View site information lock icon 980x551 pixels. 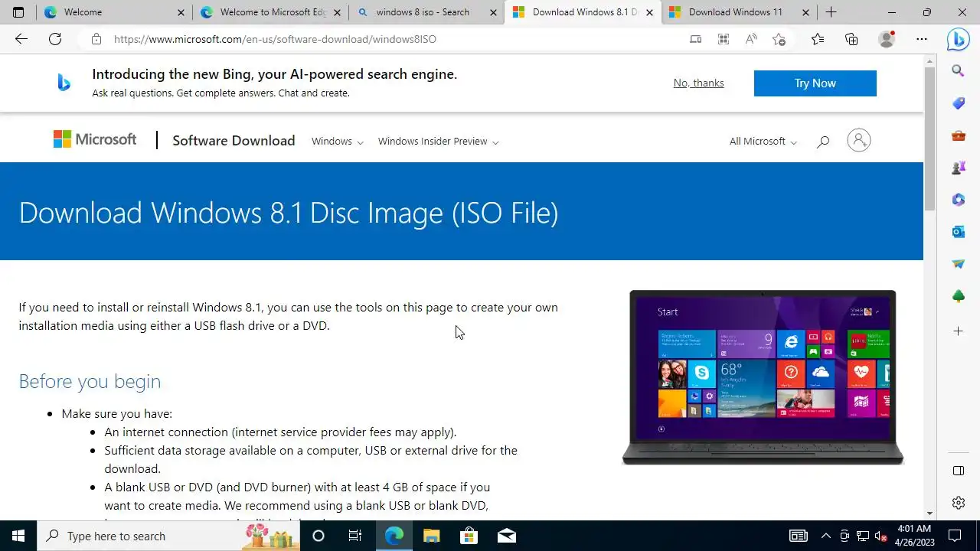coord(96,39)
